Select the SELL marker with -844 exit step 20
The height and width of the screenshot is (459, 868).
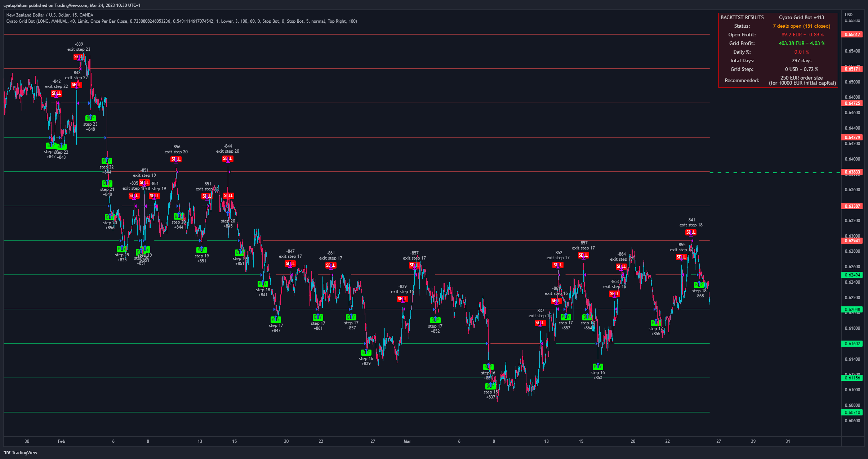228,158
